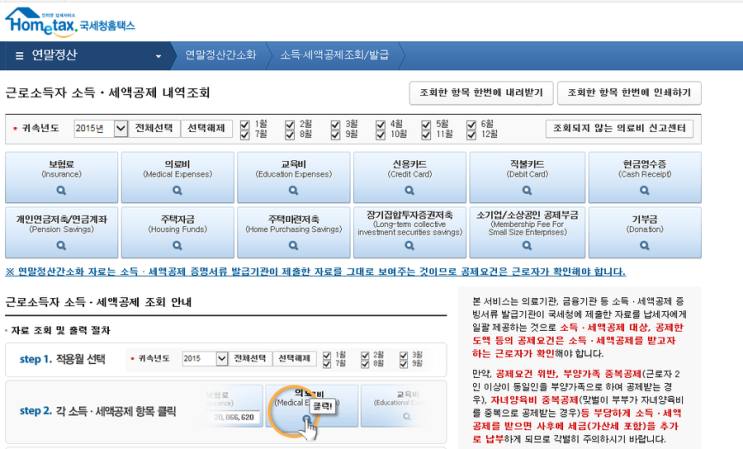
Task: Toggle the 5월 month checkbox
Action: 426,125
